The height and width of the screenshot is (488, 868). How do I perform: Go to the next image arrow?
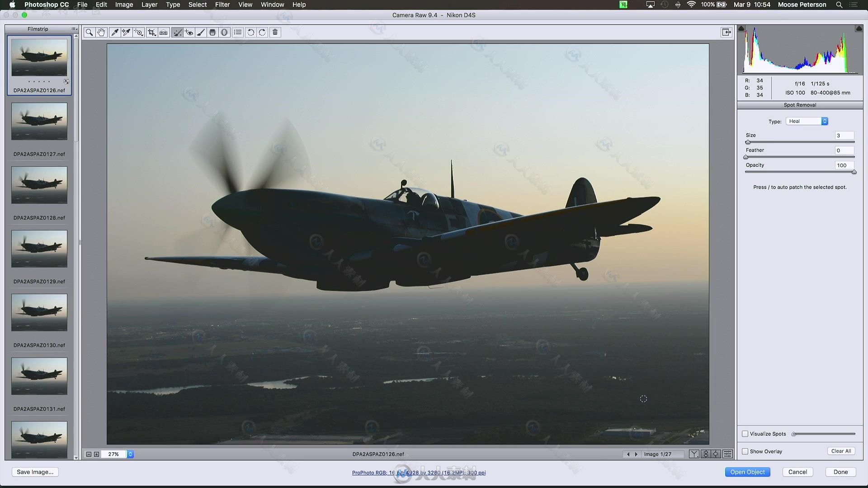(x=636, y=454)
